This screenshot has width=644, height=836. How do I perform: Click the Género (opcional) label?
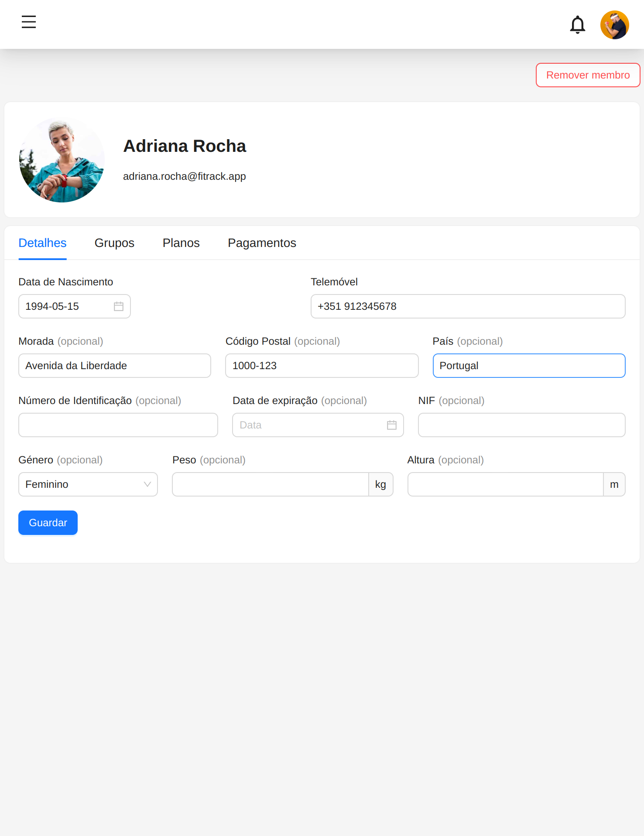pyautogui.click(x=61, y=460)
